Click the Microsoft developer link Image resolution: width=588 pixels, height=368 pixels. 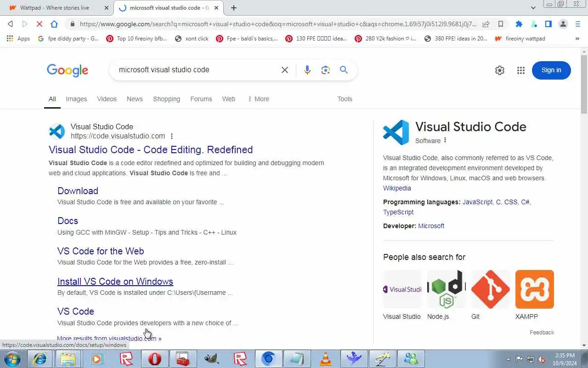[431, 226]
